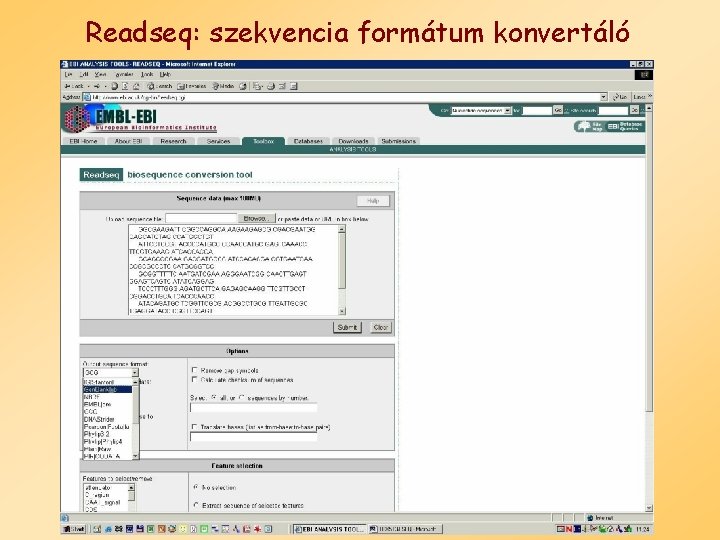Open the Media toolbar button
The height and width of the screenshot is (540, 720).
click(223, 86)
